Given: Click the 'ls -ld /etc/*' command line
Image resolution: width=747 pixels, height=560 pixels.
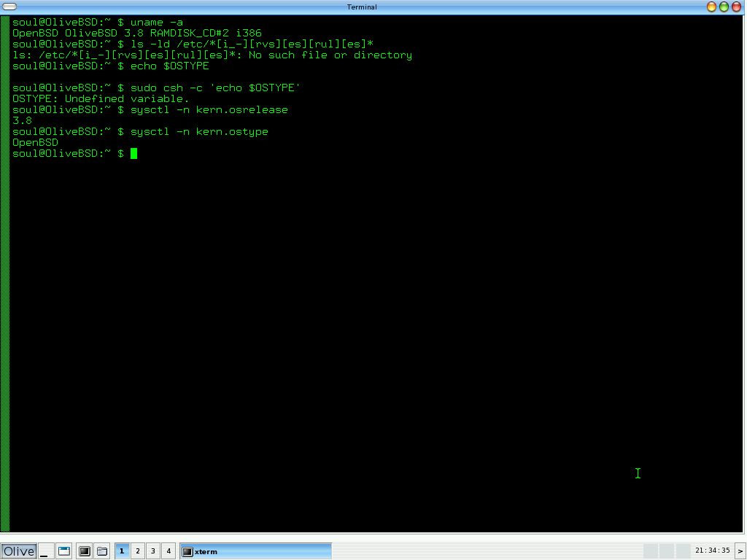Looking at the screenshot, I should coord(193,44).
